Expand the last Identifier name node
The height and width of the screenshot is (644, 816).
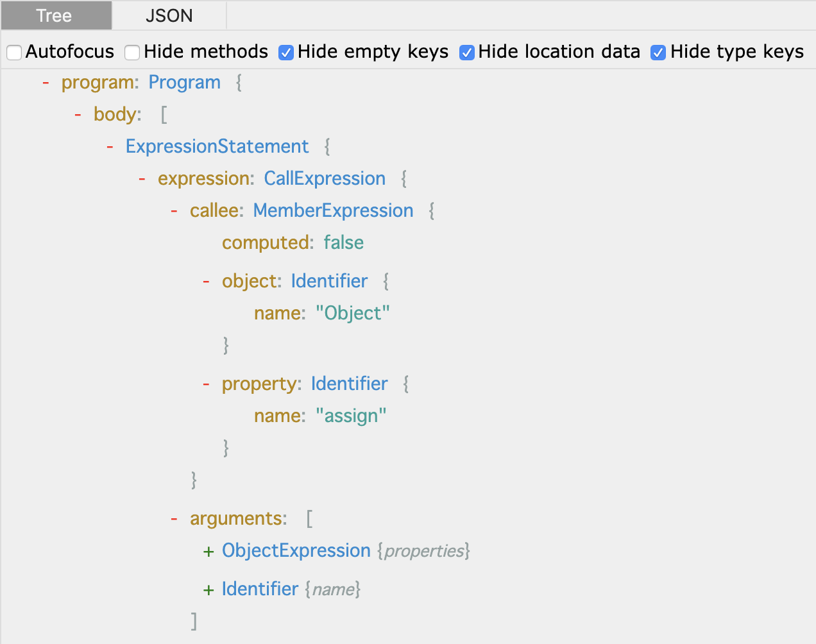pyautogui.click(x=208, y=590)
